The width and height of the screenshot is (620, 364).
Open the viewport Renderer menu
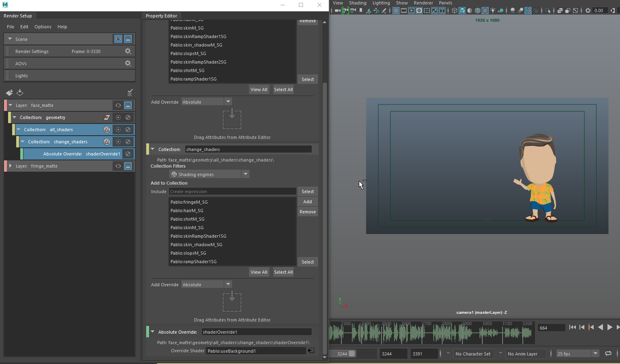(x=423, y=3)
